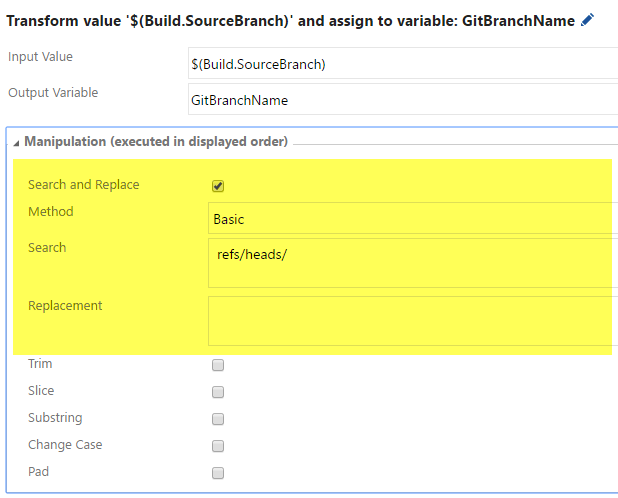The height and width of the screenshot is (498, 618).
Task: Click the Manipulation section header text
Action: 156,141
